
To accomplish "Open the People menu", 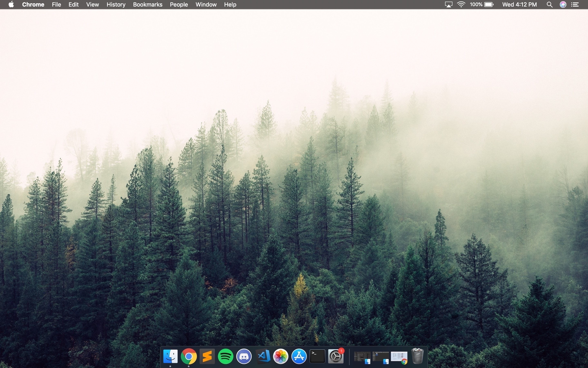I will tap(179, 4).
